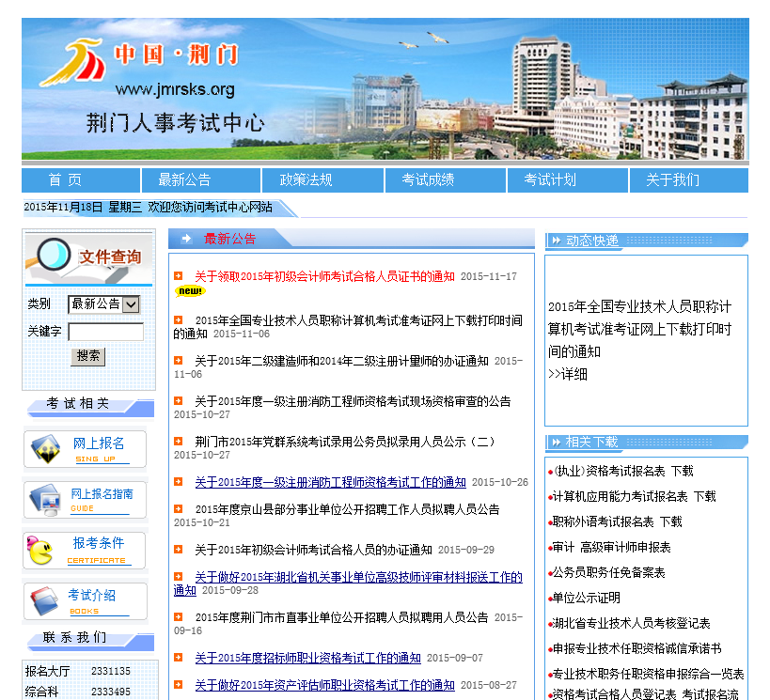Click the bullet icon beside 关于领取2015年初级会计师 notice
The height and width of the screenshot is (700, 770).
point(179,276)
